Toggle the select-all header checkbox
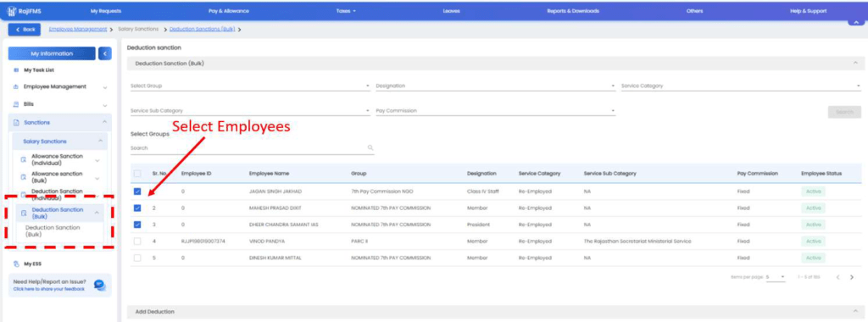Screen dimensions: 868x322 point(137,174)
